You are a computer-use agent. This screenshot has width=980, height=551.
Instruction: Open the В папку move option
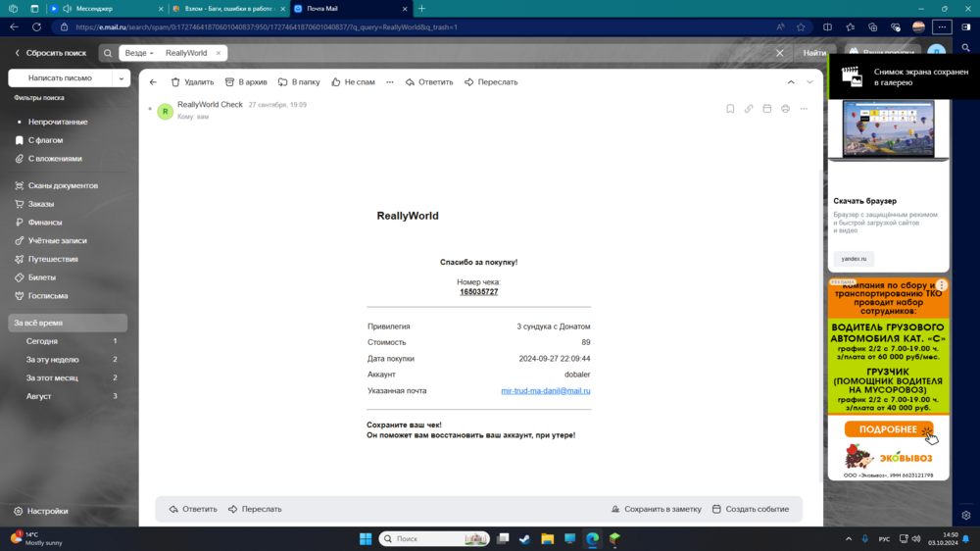click(x=299, y=82)
